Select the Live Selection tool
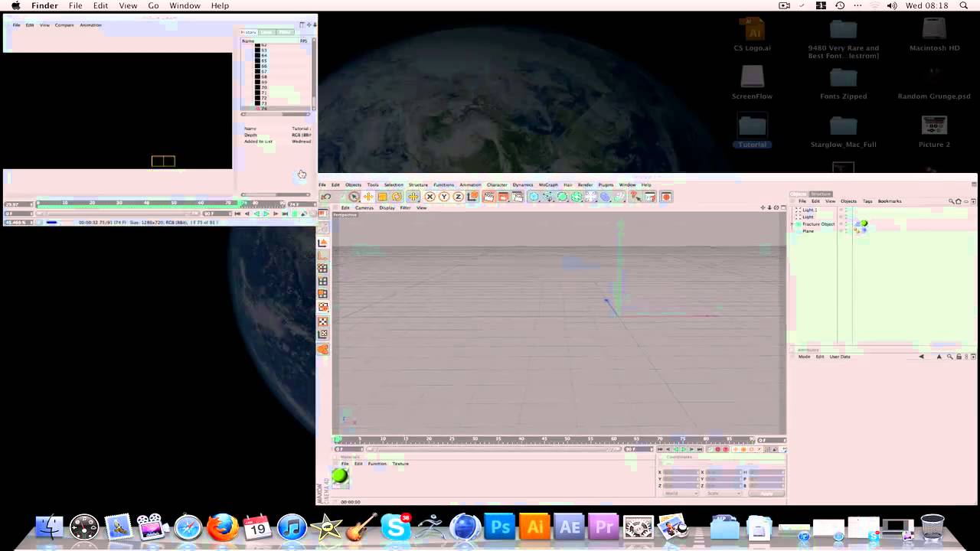Image resolution: width=980 pixels, height=551 pixels. [354, 197]
